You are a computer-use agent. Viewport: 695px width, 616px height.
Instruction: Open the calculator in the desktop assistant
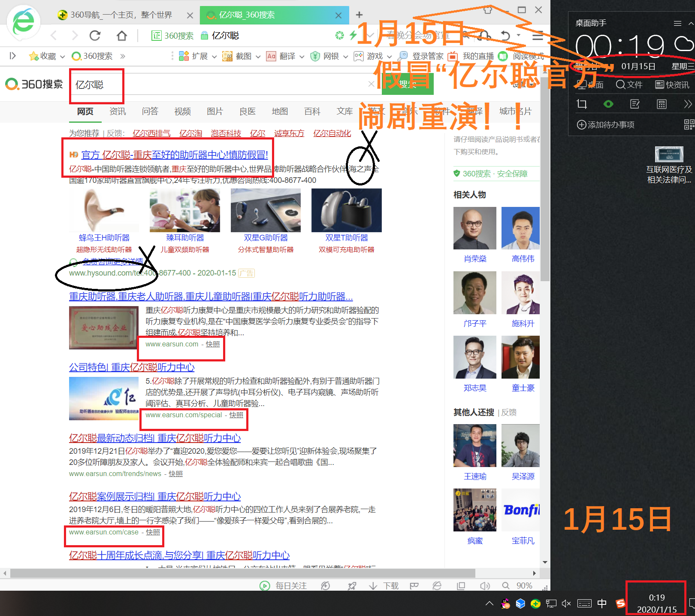pos(662,104)
